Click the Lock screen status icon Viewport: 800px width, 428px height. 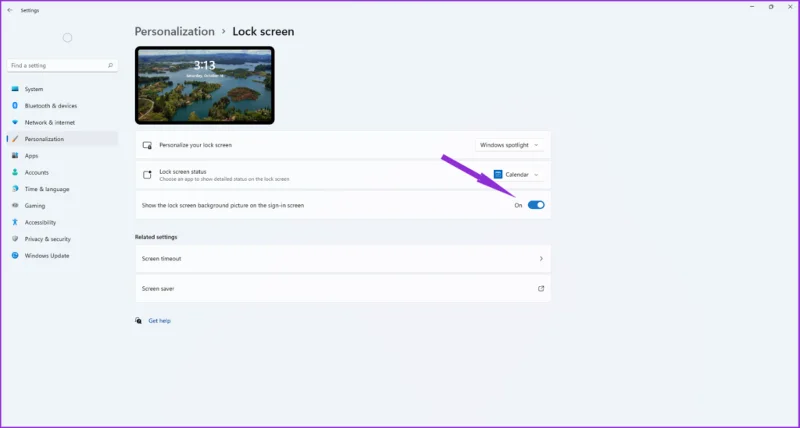(x=147, y=175)
